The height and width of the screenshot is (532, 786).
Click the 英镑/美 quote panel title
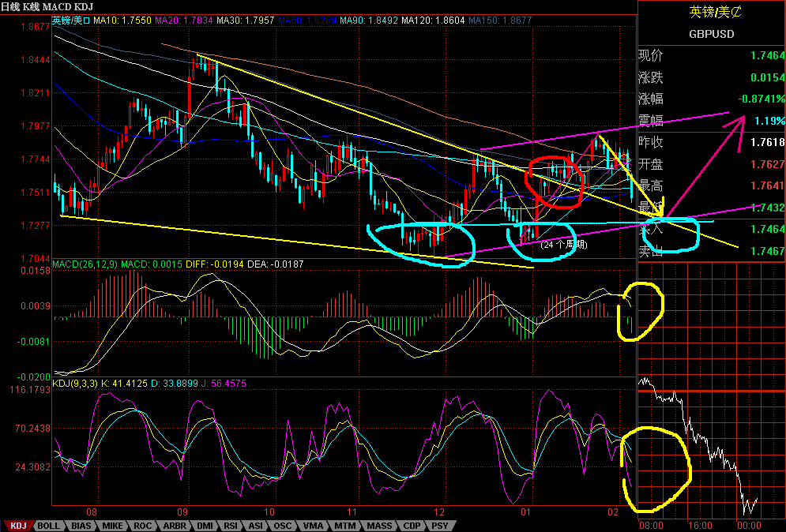(715, 12)
